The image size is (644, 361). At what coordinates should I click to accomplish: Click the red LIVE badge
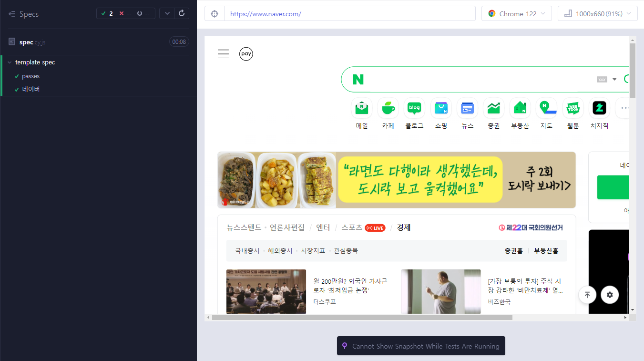(375, 228)
